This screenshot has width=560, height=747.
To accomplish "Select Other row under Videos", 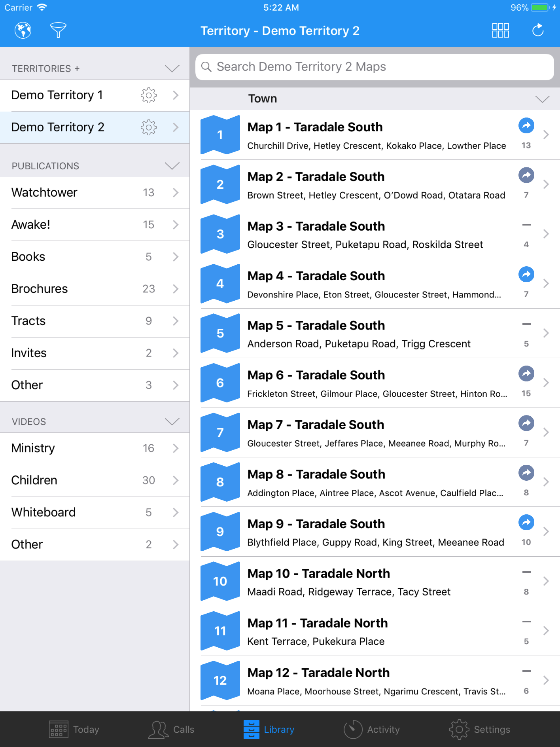I will point(95,544).
